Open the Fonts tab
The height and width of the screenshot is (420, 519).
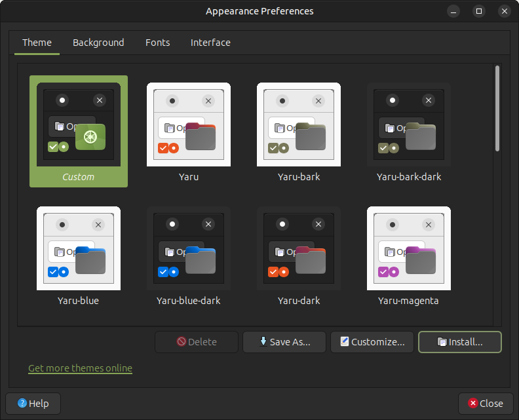pyautogui.click(x=157, y=43)
